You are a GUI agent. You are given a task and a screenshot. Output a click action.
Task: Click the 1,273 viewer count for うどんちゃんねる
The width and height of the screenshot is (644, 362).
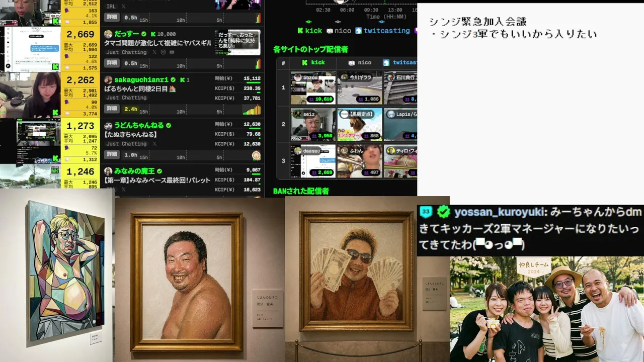pos(80,126)
